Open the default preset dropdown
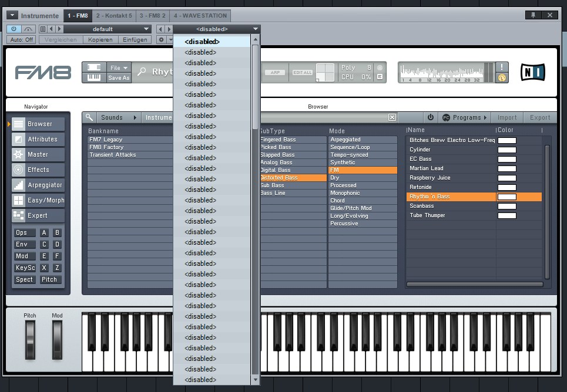Image resolution: width=567 pixels, height=392 pixels. click(108, 29)
